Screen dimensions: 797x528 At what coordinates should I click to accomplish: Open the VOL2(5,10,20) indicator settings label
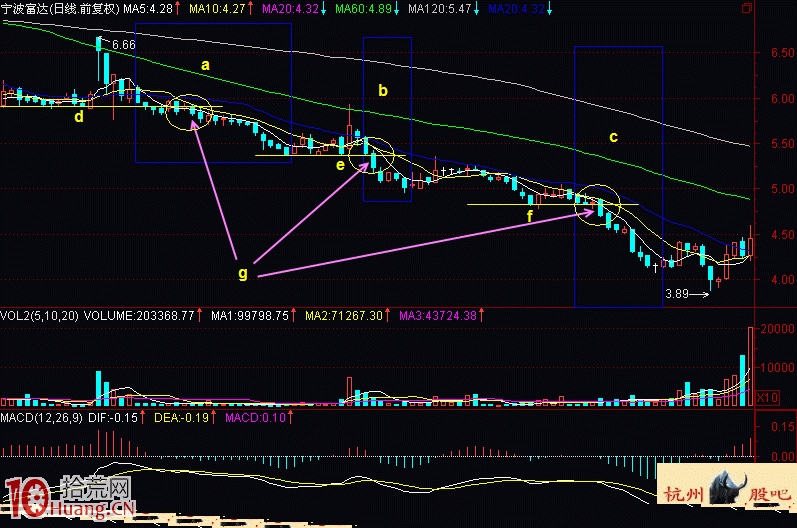click(x=40, y=316)
